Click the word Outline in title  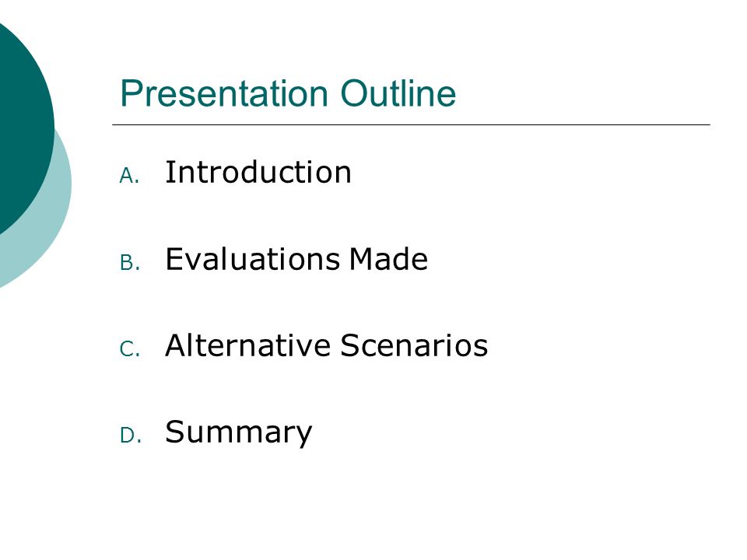pyautogui.click(x=398, y=93)
